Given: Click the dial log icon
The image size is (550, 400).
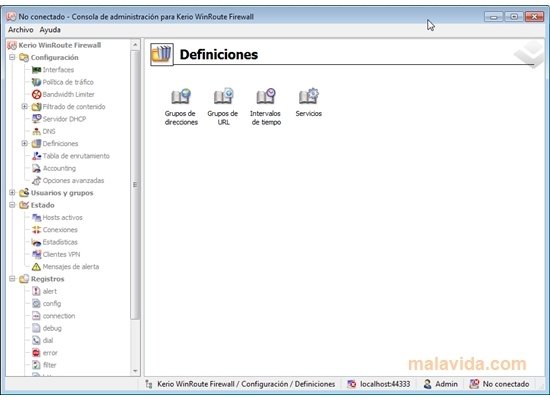Looking at the screenshot, I should coord(36,340).
